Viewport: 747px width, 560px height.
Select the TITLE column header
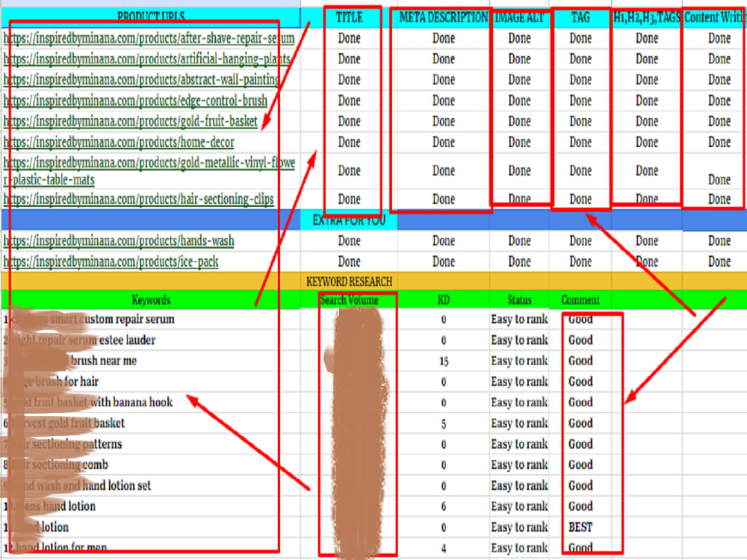[349, 18]
